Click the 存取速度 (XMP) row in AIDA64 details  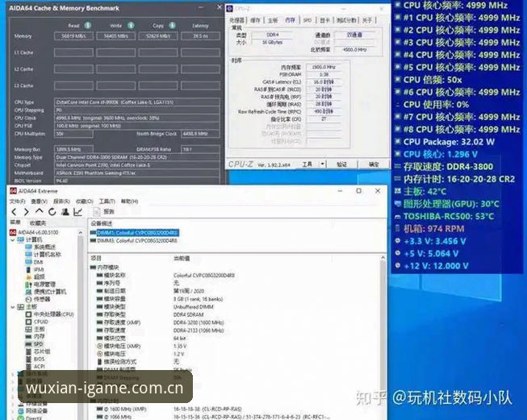coord(236,322)
